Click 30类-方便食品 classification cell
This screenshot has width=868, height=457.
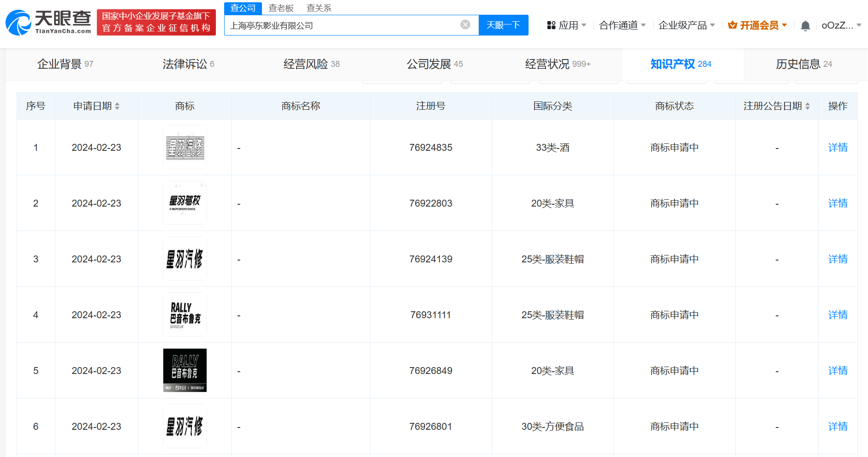553,427
